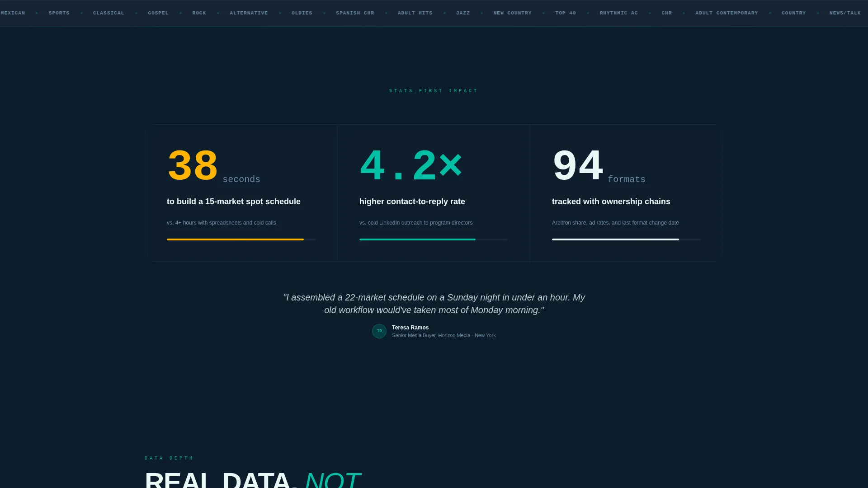868x488 pixels.
Task: Click 'vs. cold LinkedIn outreach' caption
Action: [x=416, y=223]
